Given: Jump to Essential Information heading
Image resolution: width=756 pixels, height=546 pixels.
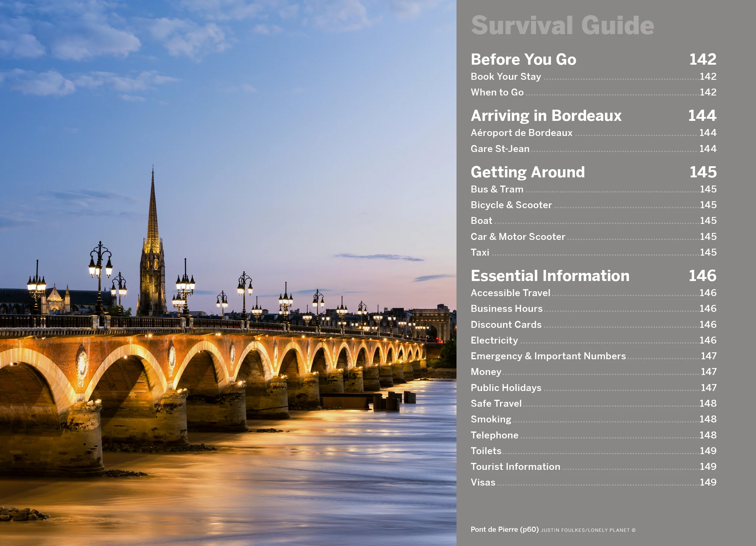Looking at the screenshot, I should [x=550, y=276].
